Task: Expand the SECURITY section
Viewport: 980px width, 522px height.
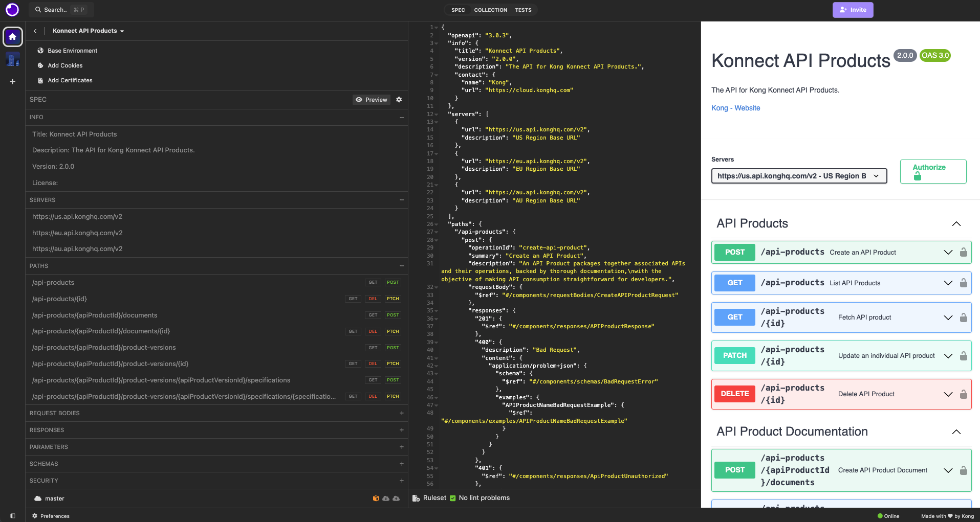Action: click(x=402, y=481)
